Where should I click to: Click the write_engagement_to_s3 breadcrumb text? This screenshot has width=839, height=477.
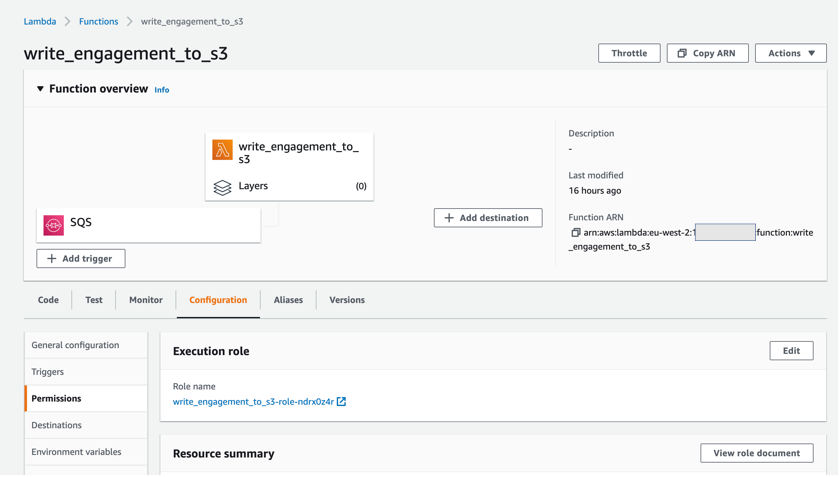pyautogui.click(x=192, y=21)
